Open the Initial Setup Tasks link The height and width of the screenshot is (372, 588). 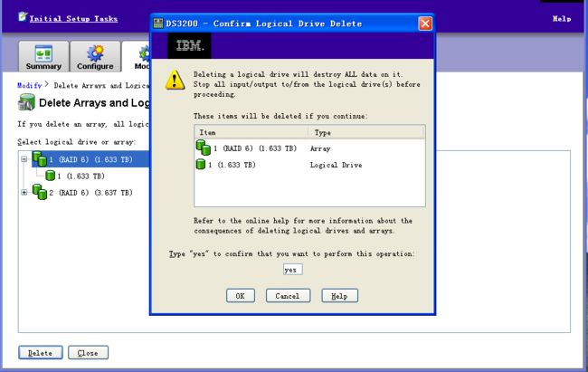[73, 18]
